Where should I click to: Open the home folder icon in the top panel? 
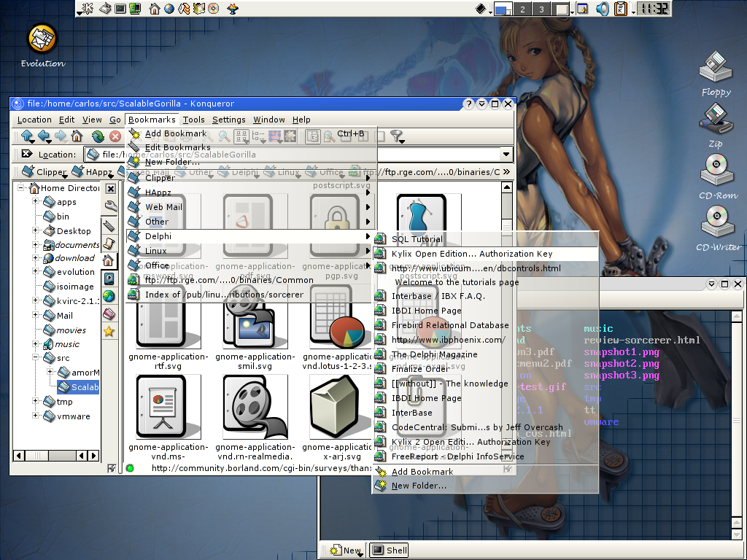[155, 8]
